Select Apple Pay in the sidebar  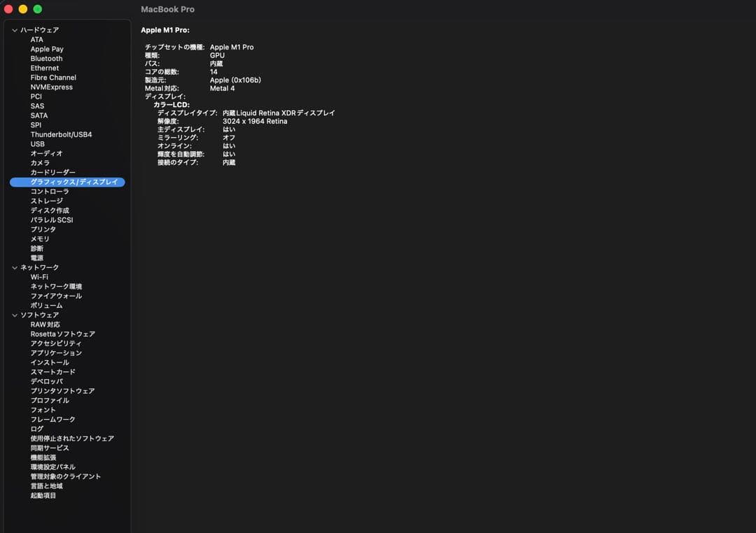click(47, 49)
